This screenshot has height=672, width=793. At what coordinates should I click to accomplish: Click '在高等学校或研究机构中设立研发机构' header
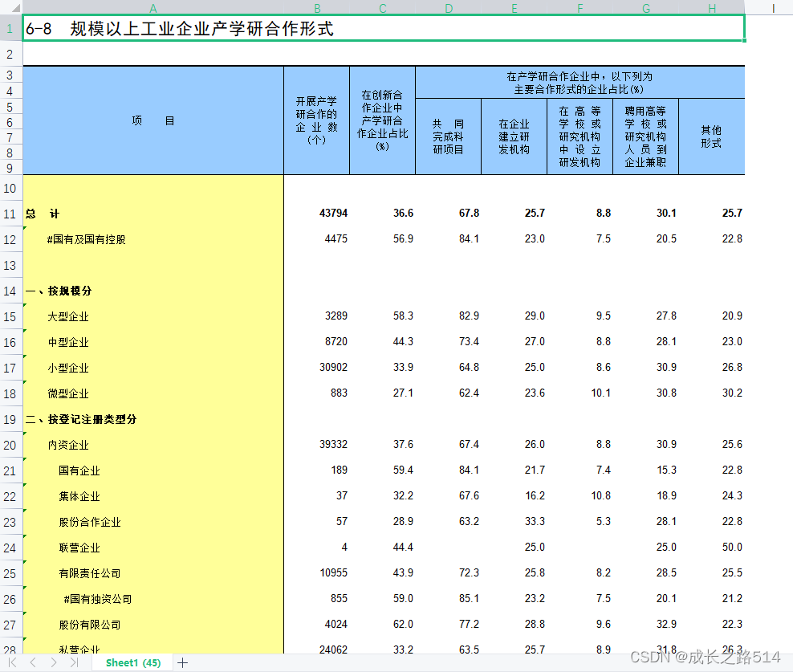(x=579, y=136)
